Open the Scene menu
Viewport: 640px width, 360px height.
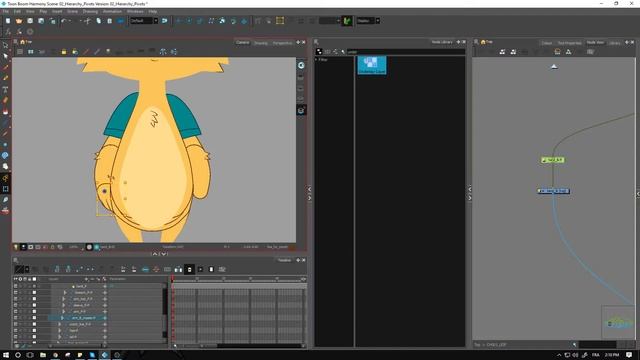coord(72,11)
